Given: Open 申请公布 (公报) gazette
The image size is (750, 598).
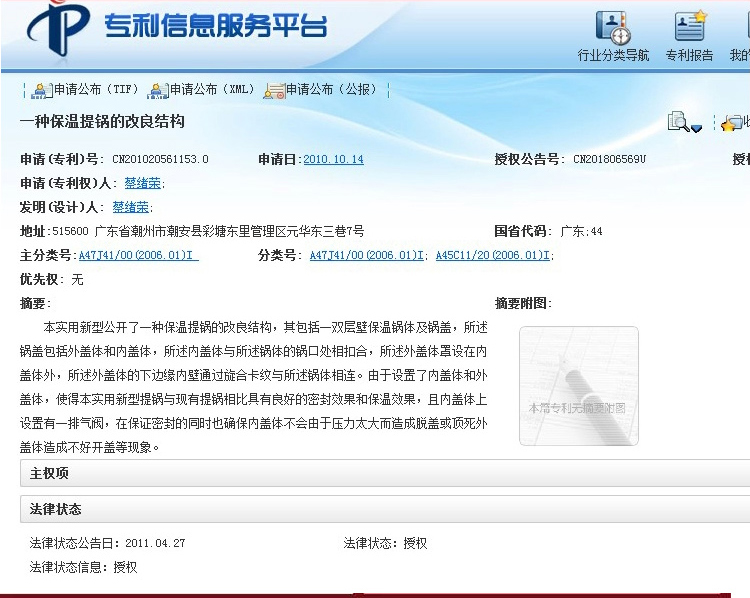Looking at the screenshot, I should pos(331,89).
